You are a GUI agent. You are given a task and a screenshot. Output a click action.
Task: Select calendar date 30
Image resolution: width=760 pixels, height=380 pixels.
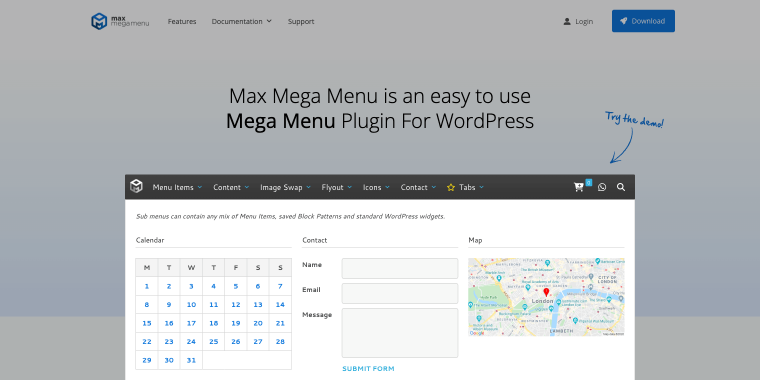[x=169, y=360]
